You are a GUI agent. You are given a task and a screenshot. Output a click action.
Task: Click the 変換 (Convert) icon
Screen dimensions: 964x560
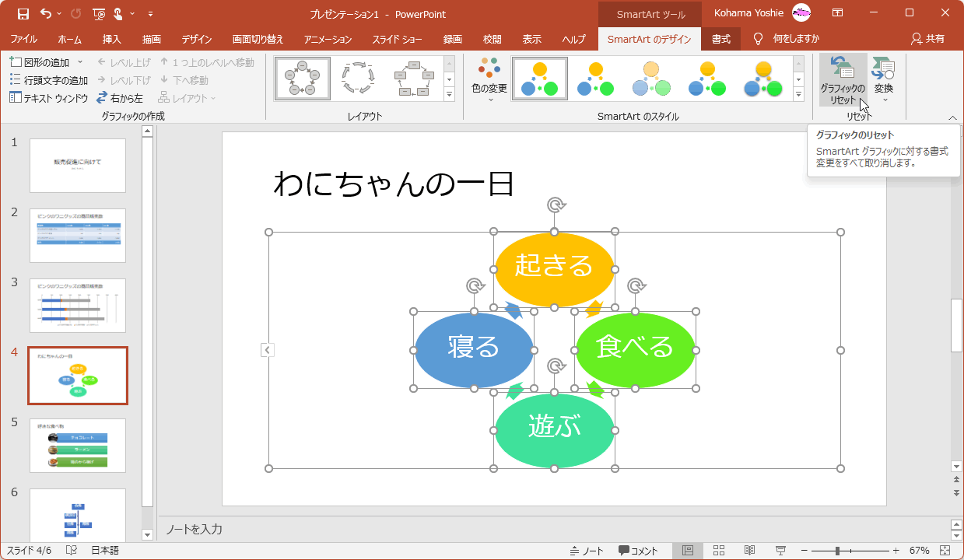pos(883,78)
